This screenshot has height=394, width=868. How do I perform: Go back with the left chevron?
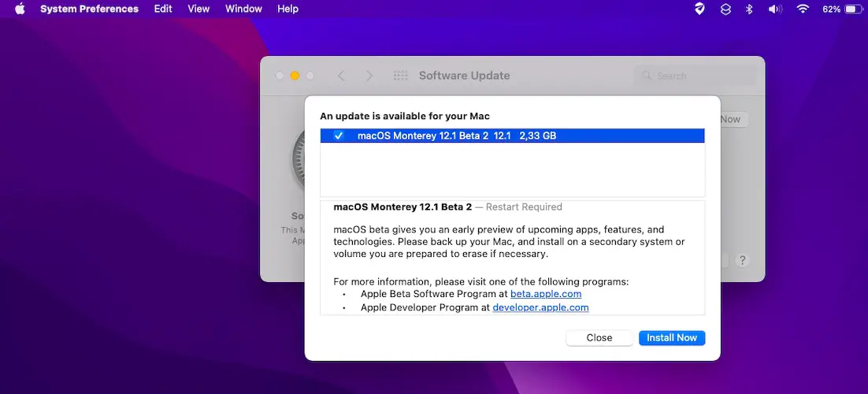[x=341, y=76]
